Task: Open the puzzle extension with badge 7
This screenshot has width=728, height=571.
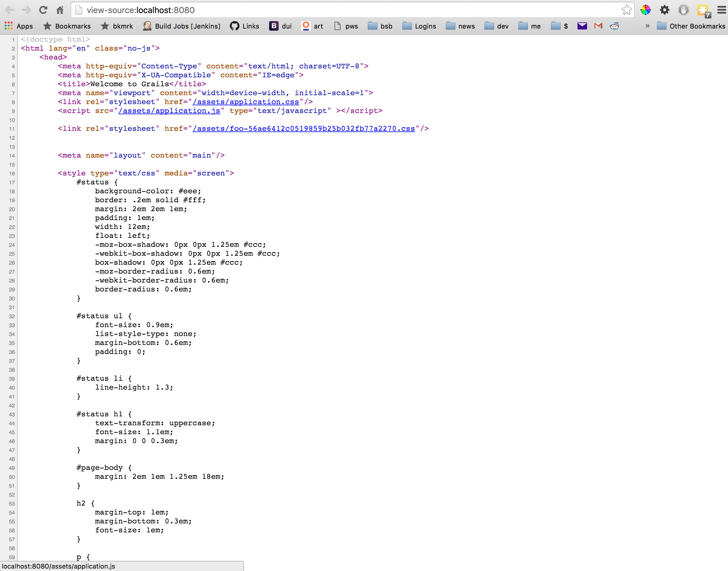Action: (x=703, y=11)
